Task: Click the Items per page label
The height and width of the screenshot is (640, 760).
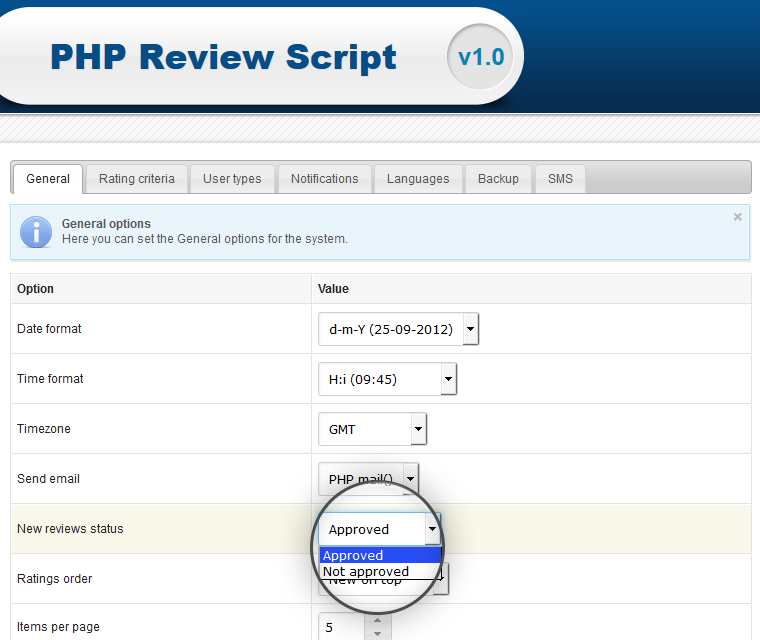Action: pyautogui.click(x=58, y=626)
